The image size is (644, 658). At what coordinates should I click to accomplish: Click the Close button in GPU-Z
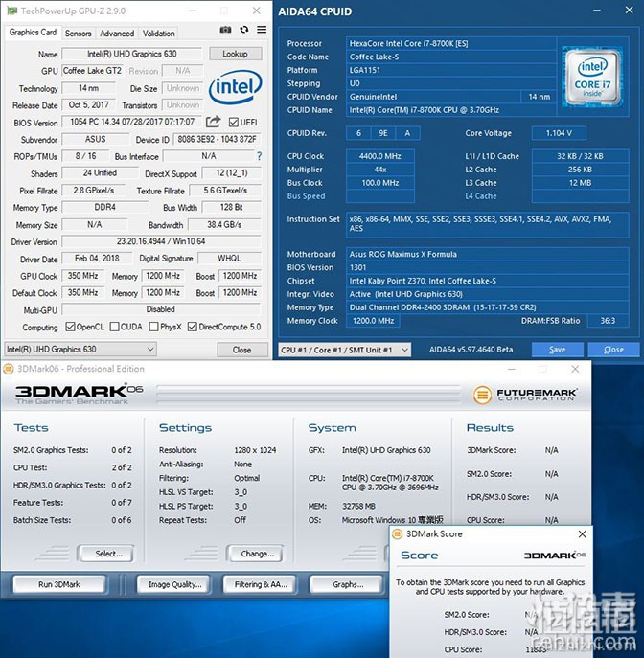point(242,350)
